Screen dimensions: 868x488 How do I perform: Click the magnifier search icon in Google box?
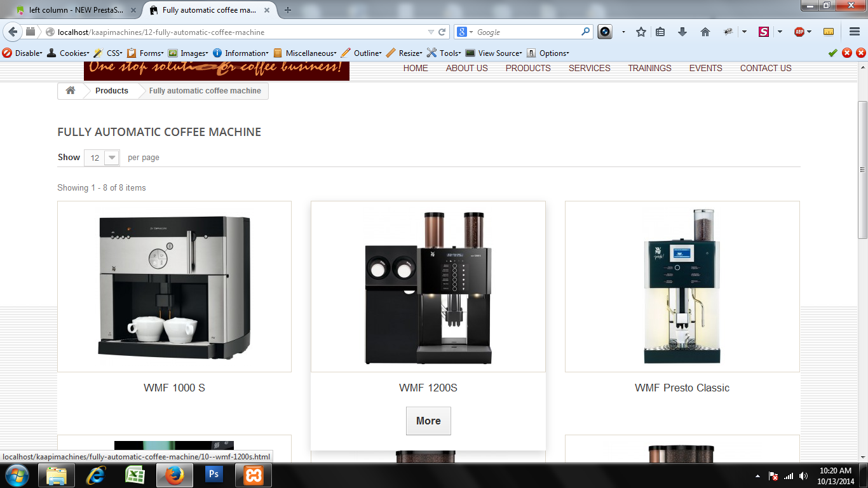(585, 32)
